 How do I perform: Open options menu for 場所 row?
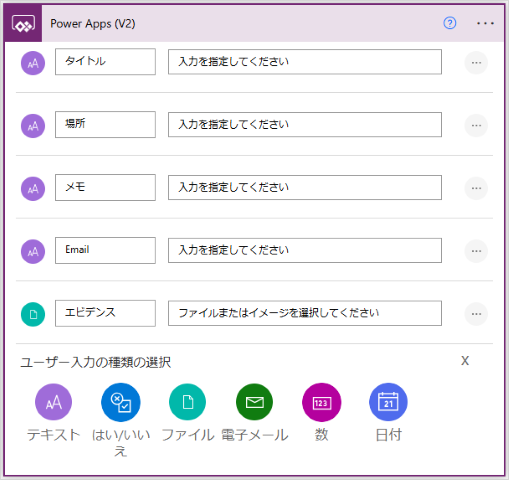pyautogui.click(x=476, y=126)
